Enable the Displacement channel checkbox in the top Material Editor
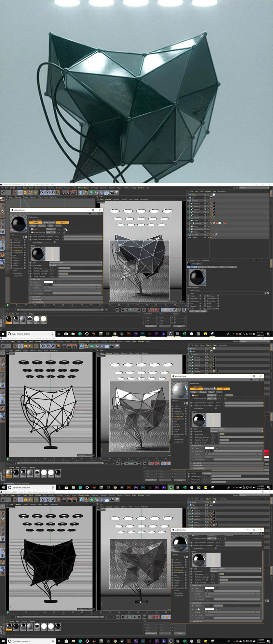 click(24, 268)
